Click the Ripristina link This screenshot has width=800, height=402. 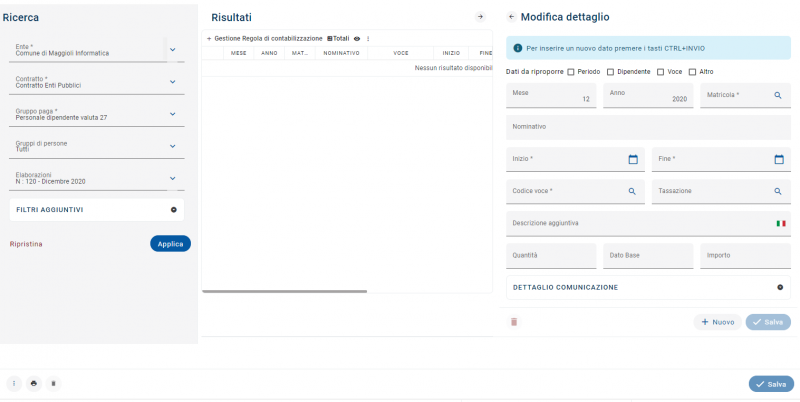26,244
